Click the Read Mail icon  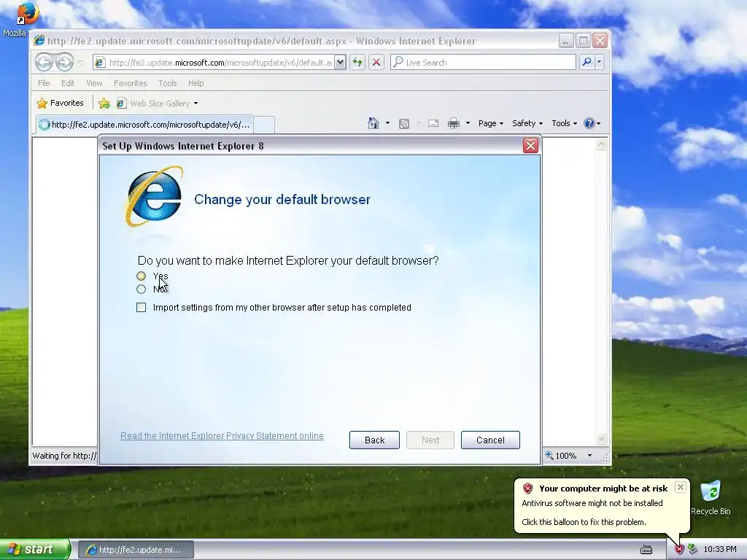tap(433, 123)
